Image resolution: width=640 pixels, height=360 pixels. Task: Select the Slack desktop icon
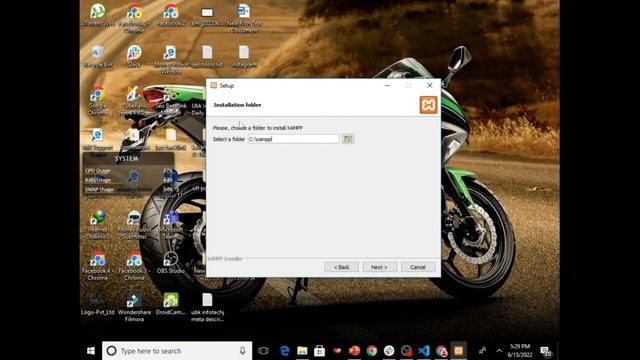(134, 56)
